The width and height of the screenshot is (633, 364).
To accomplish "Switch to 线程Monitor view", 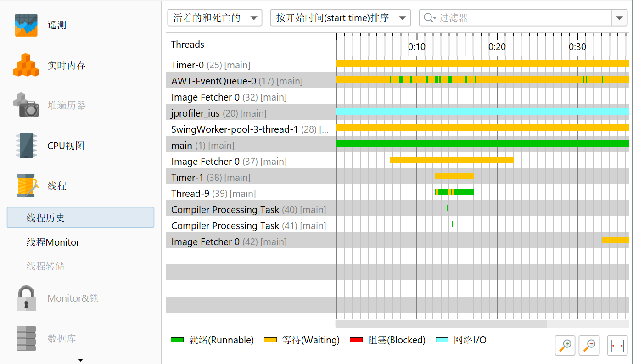I will (x=53, y=242).
